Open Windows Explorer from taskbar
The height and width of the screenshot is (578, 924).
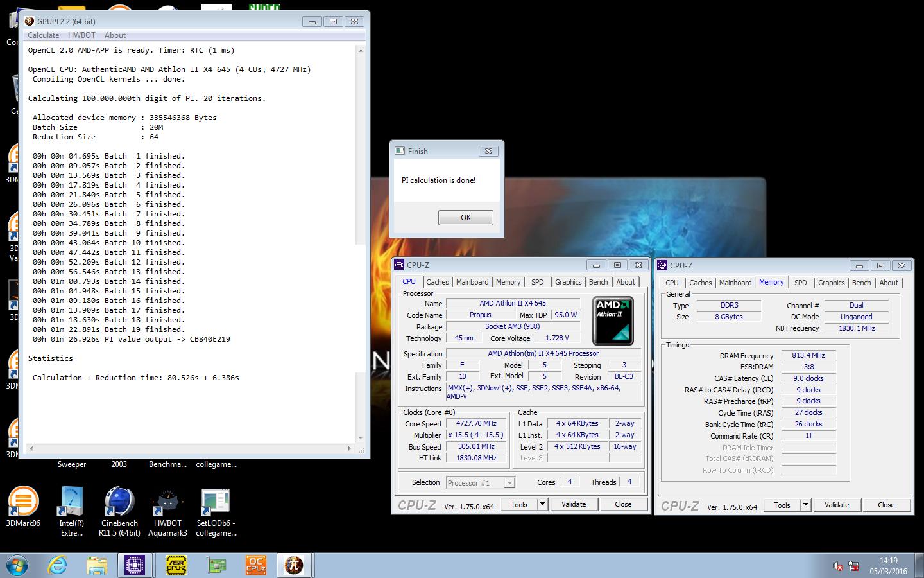[x=97, y=565]
